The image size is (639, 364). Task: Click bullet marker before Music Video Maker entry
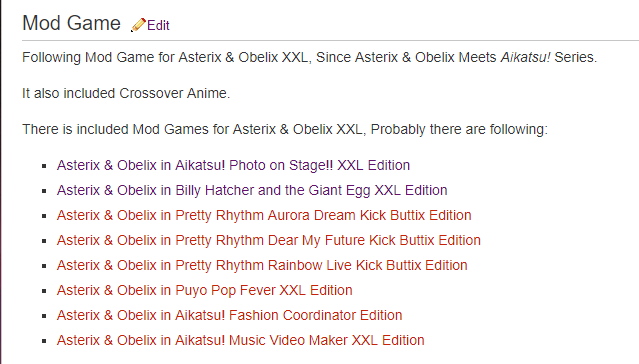coord(44,341)
